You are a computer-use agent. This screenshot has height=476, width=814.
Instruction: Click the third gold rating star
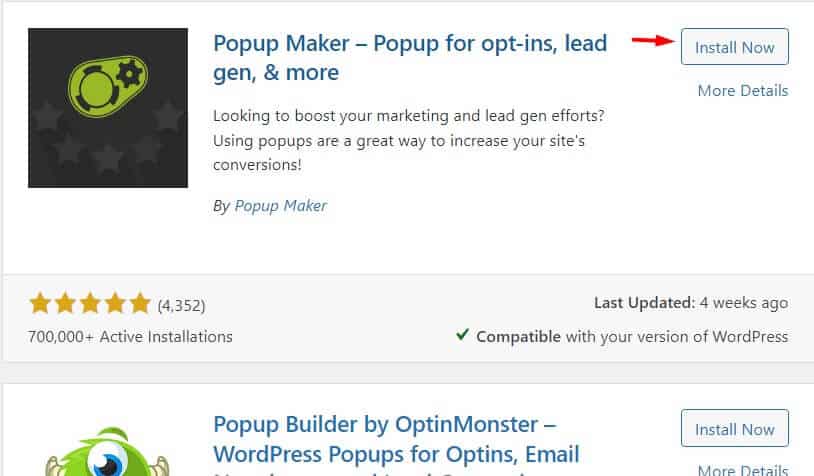point(90,303)
